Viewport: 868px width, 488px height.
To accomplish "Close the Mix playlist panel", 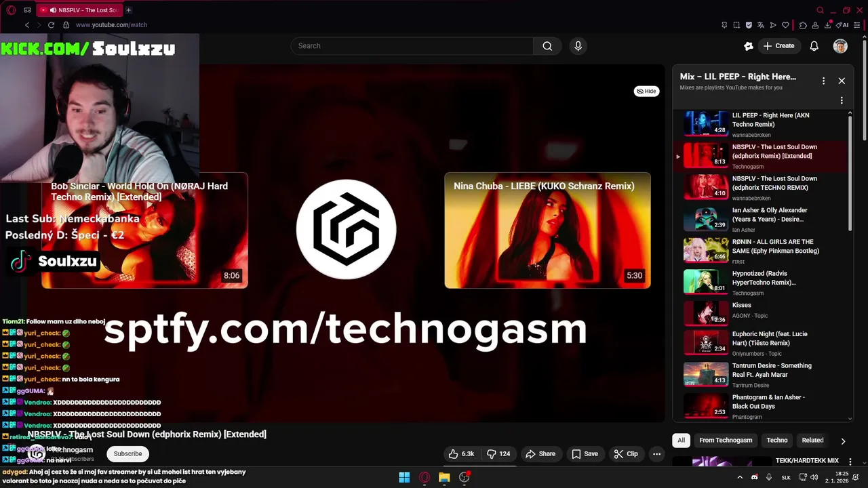I will click(x=842, y=81).
